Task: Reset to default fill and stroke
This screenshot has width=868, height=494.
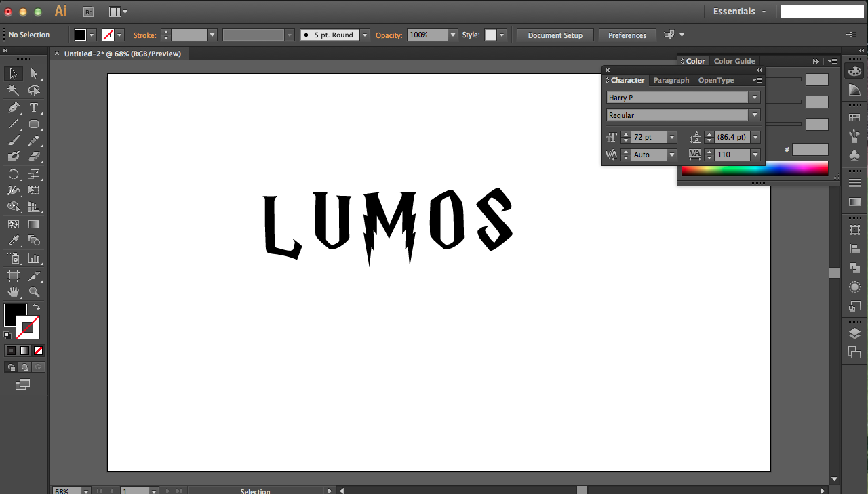Action: [x=7, y=335]
